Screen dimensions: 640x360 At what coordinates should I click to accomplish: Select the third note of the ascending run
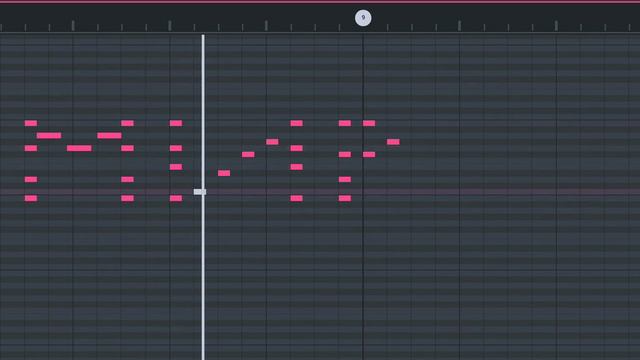click(x=272, y=142)
